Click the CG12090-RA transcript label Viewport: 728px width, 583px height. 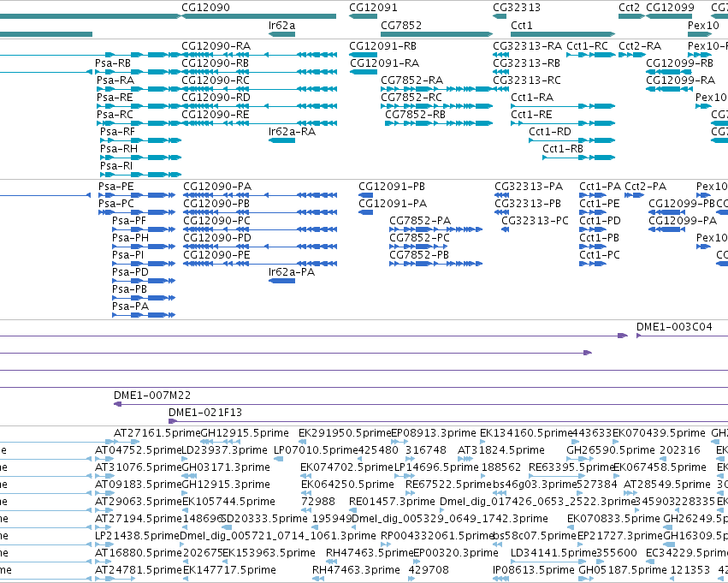pos(216,46)
